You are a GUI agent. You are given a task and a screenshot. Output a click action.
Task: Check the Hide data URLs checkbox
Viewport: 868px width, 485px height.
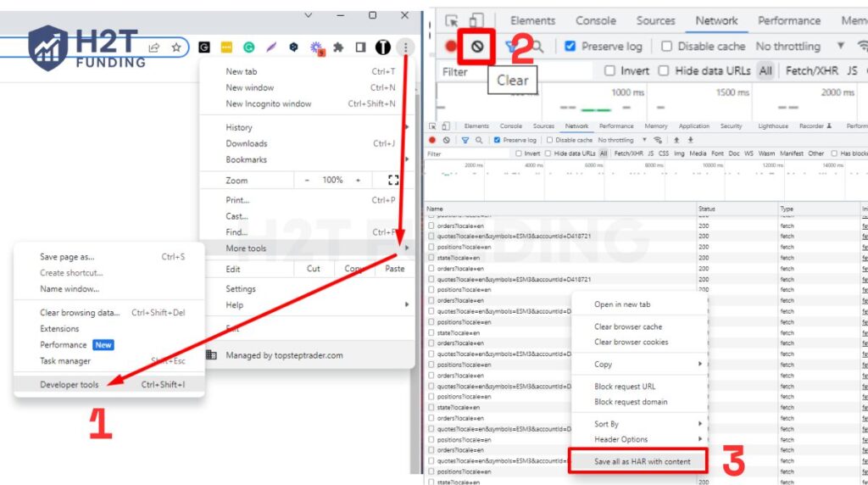(x=664, y=71)
